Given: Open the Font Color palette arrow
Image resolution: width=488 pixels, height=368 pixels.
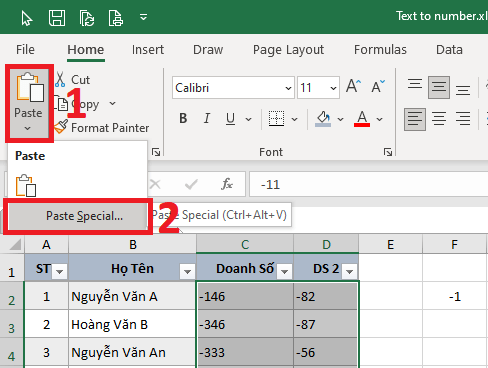Looking at the screenshot, I should [x=379, y=119].
